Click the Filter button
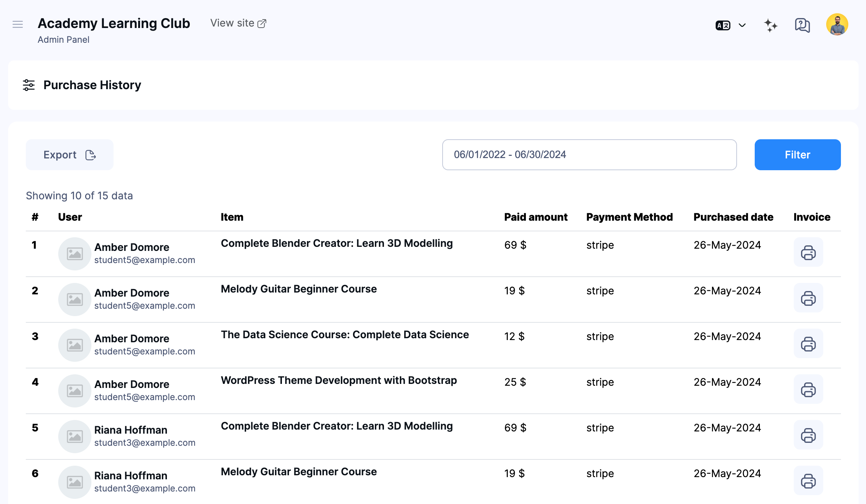Image resolution: width=866 pixels, height=504 pixels. 797,154
